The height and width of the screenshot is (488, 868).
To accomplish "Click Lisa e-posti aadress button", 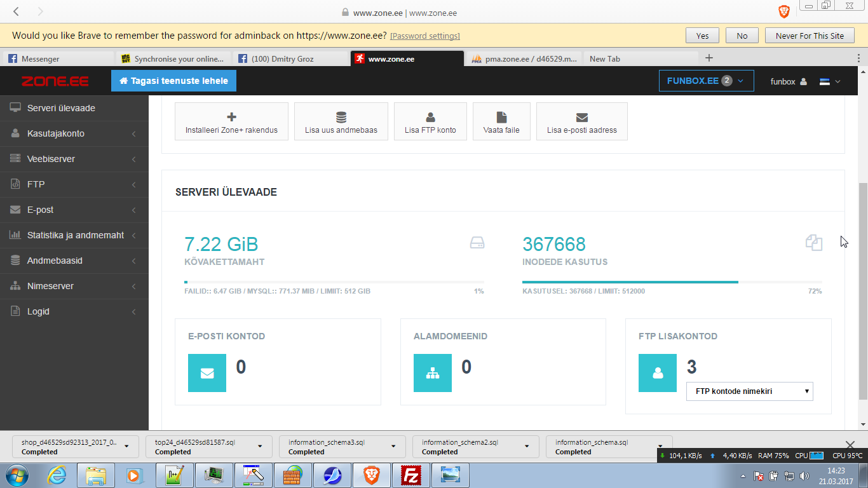I will (x=582, y=121).
